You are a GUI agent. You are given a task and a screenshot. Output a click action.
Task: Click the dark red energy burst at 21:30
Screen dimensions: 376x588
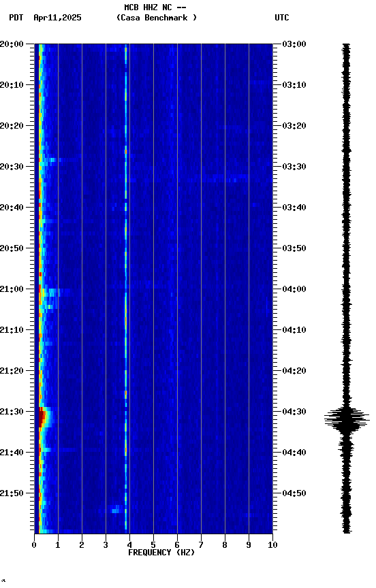(x=42, y=417)
